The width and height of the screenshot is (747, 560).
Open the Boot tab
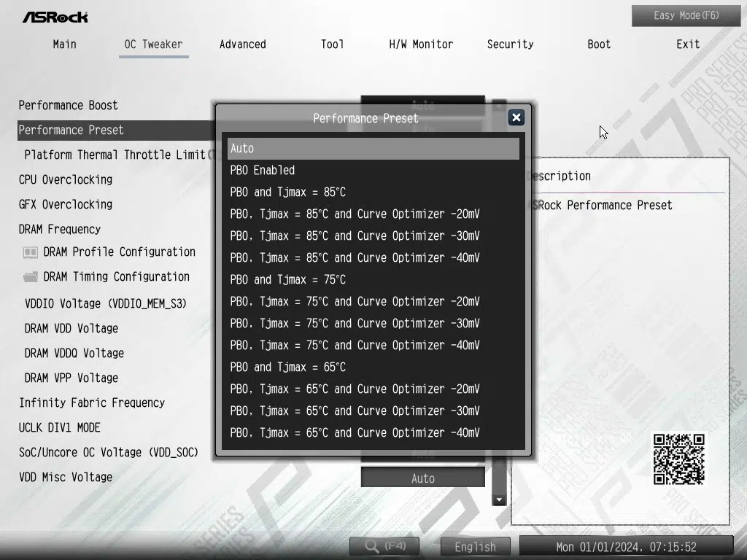599,44
